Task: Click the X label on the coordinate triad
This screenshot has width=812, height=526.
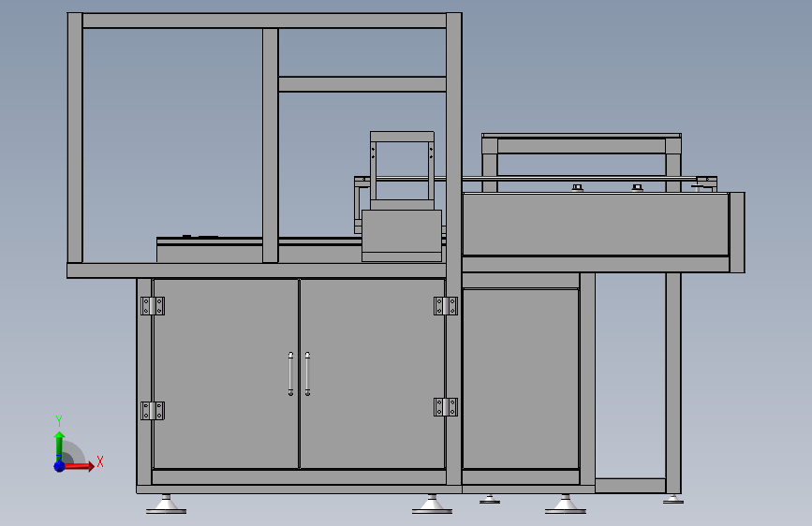Action: tap(100, 461)
